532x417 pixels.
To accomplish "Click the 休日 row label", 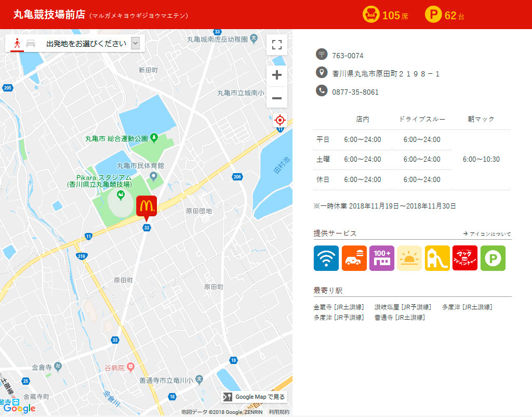I will (x=323, y=179).
